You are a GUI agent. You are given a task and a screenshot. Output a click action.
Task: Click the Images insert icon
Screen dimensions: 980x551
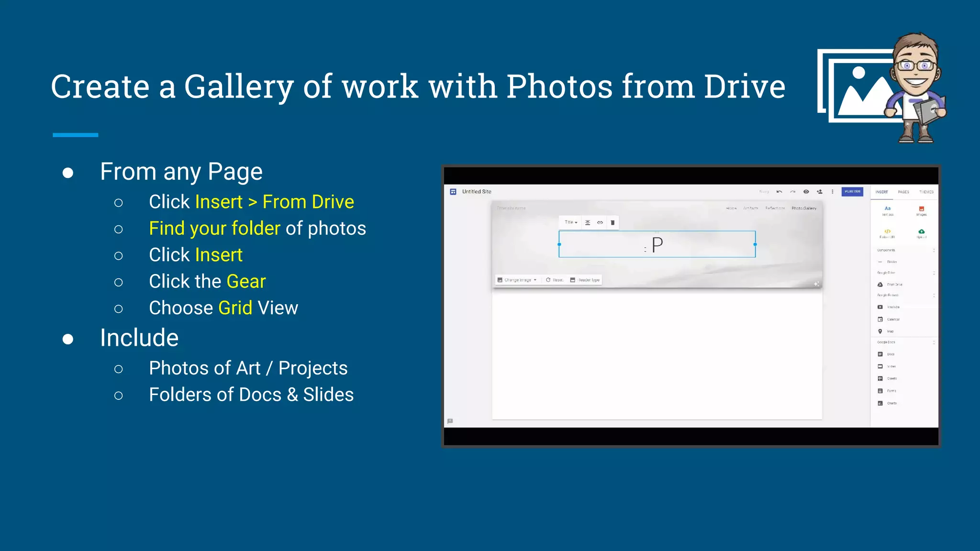(922, 209)
